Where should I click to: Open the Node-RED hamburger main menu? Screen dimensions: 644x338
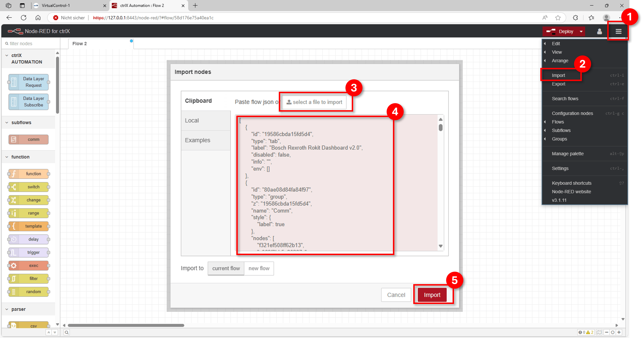[618, 31]
